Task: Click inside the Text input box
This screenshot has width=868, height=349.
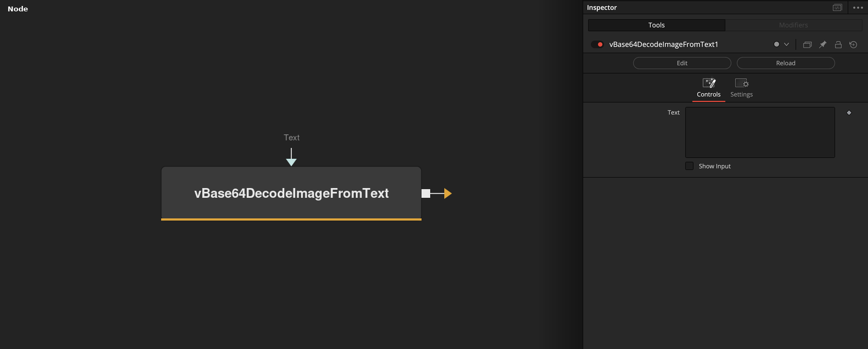Action: point(760,132)
